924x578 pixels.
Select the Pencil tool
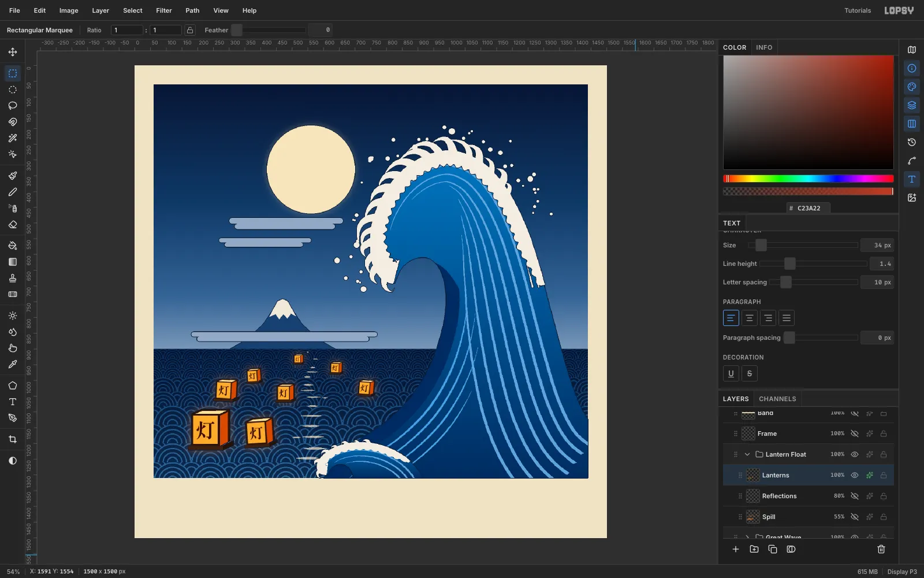click(x=13, y=192)
